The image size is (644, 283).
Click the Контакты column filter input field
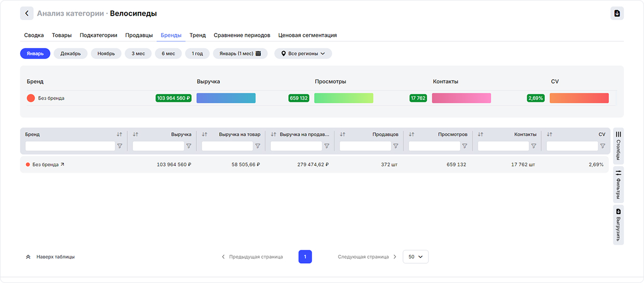click(503, 146)
